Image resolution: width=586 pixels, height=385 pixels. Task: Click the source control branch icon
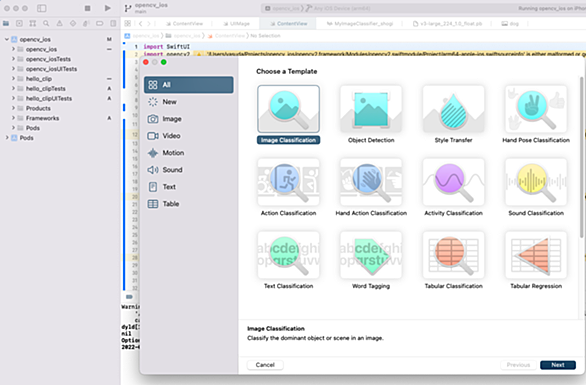128,8
